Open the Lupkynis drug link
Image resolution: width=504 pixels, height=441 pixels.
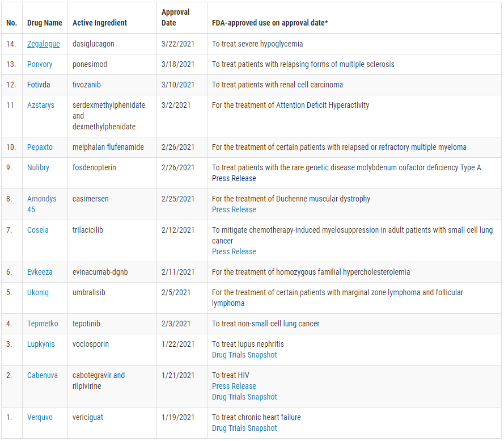click(x=41, y=344)
